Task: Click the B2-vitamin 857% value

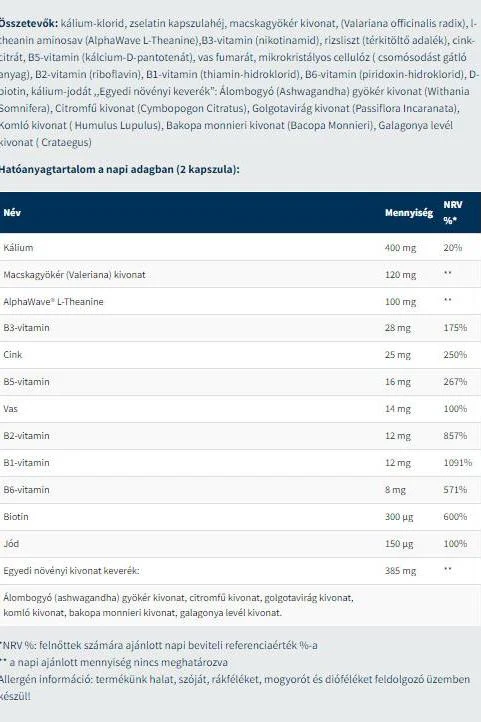Action: [455, 436]
